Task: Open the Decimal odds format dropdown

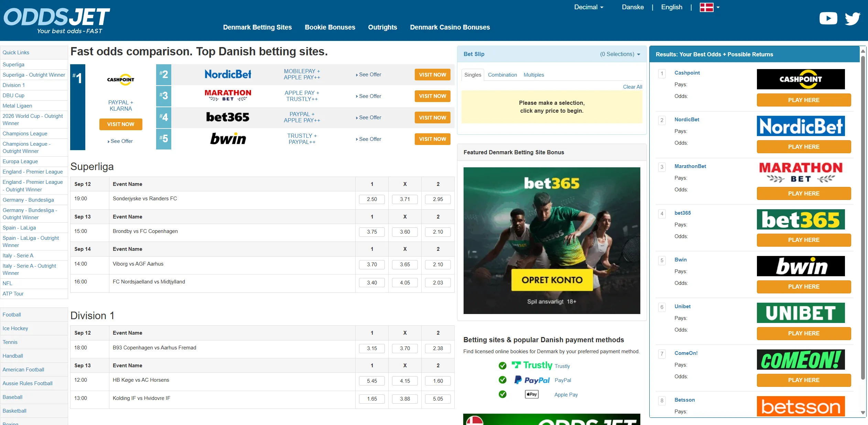Action: point(589,7)
